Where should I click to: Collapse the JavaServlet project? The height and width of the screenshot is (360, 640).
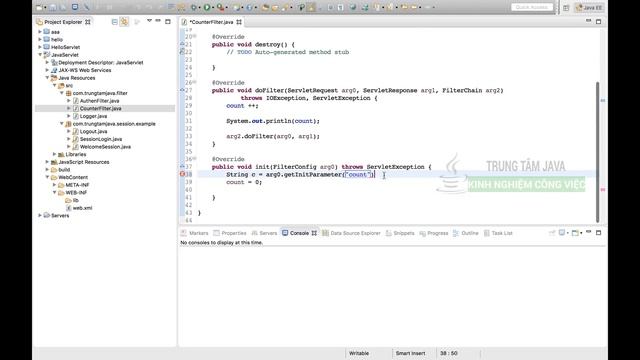click(40, 55)
